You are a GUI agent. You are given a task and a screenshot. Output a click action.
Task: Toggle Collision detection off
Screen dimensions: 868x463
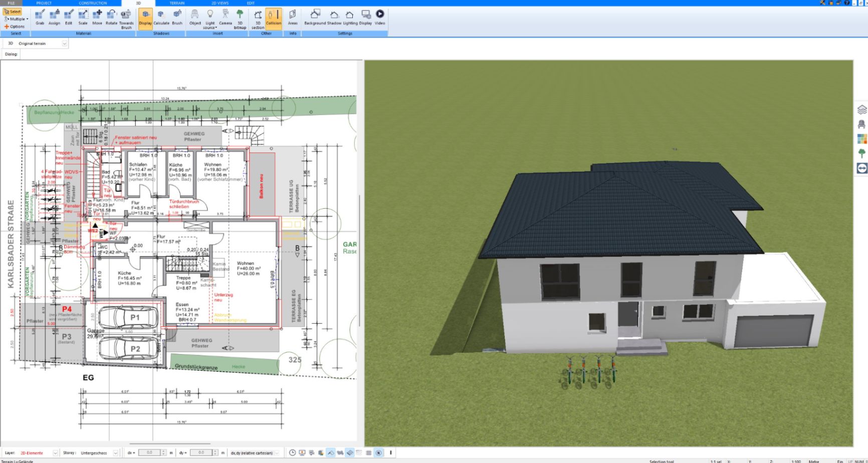(x=274, y=18)
